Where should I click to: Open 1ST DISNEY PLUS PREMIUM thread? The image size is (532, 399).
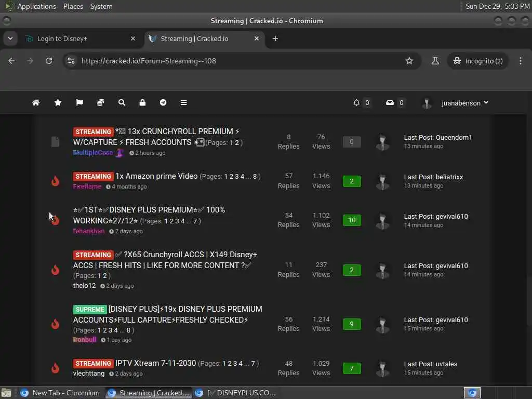click(149, 215)
